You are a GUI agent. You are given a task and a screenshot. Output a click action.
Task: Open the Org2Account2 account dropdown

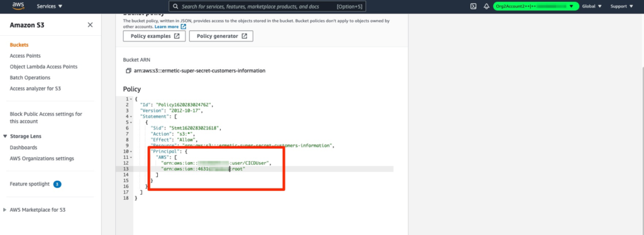(536, 6)
